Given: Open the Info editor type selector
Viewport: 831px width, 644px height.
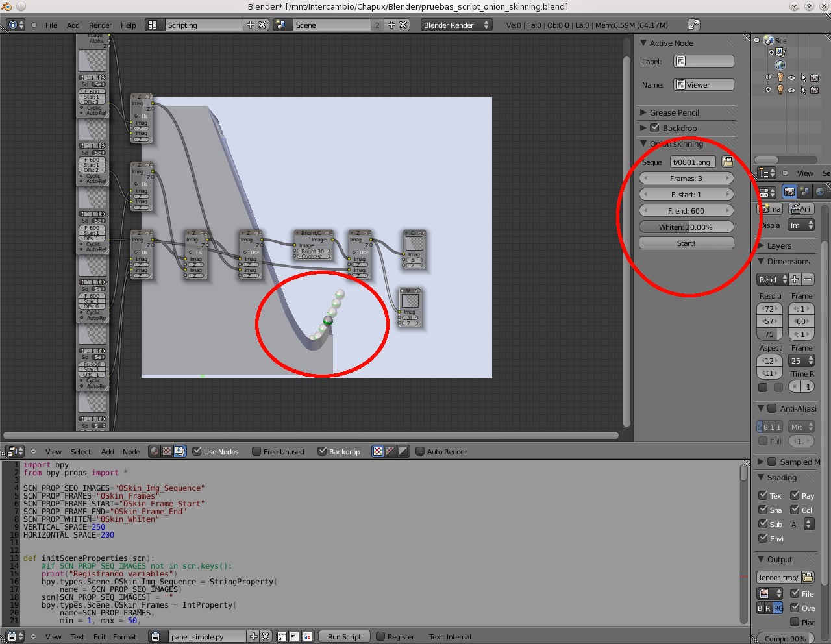Looking at the screenshot, I should click(x=16, y=25).
